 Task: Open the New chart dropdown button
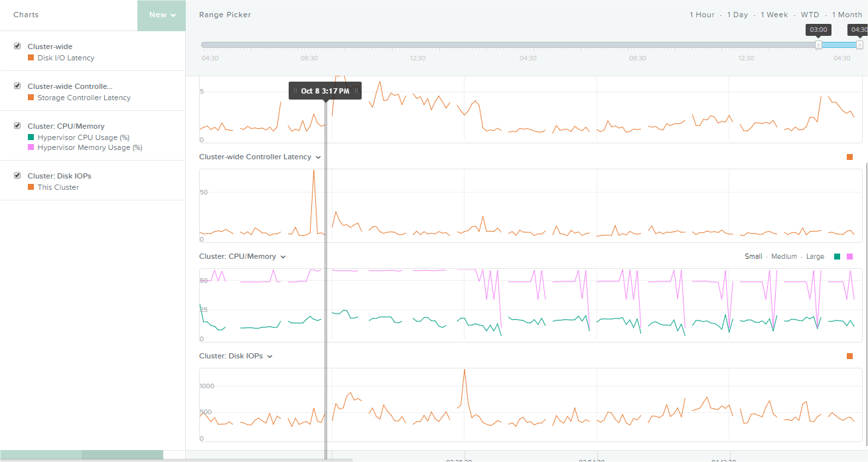(x=161, y=15)
